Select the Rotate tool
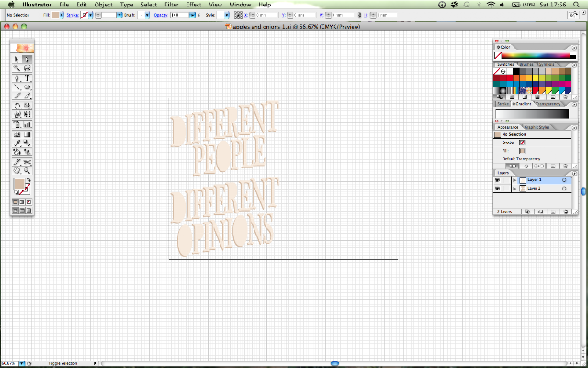The width and height of the screenshot is (588, 368). (17, 107)
